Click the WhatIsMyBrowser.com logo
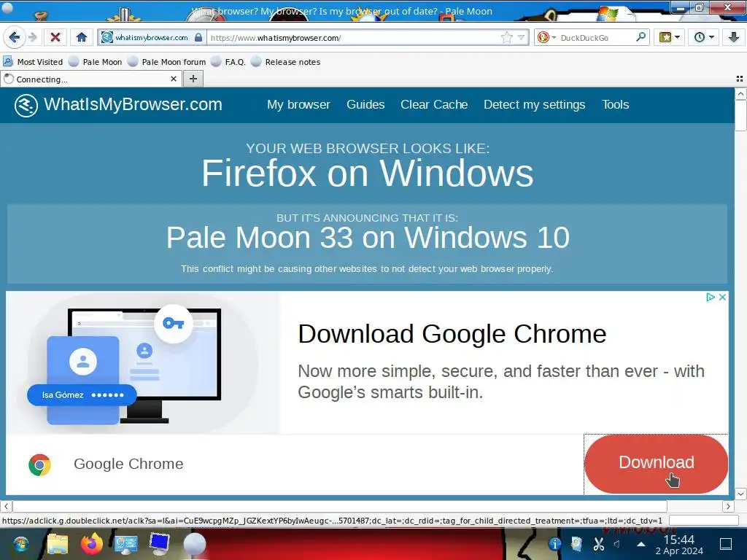This screenshot has width=747, height=560. pyautogui.click(x=118, y=105)
